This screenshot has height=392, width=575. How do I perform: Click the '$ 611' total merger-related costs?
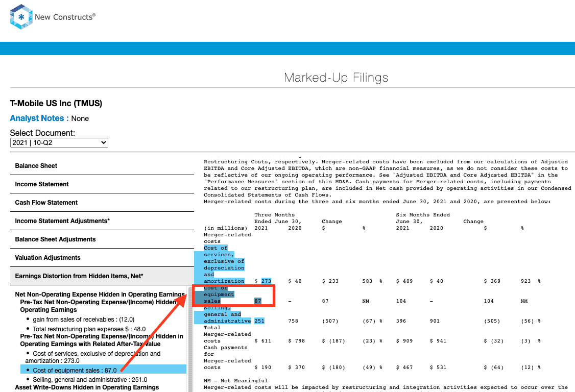(x=263, y=341)
